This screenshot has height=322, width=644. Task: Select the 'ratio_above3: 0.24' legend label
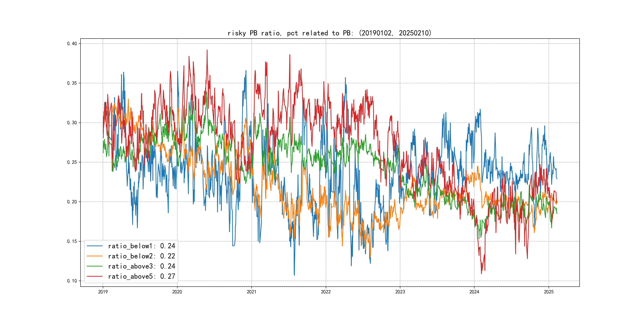tap(142, 266)
